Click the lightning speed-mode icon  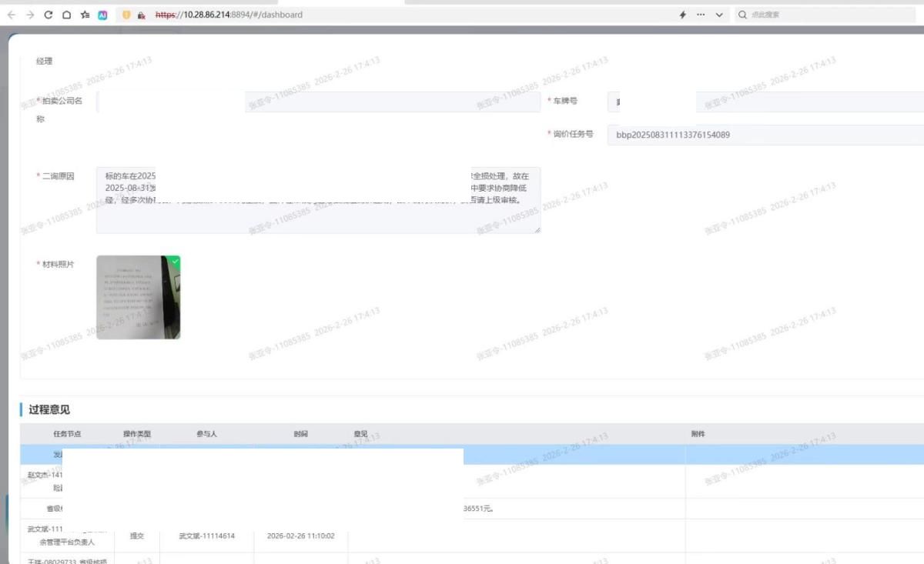click(682, 15)
